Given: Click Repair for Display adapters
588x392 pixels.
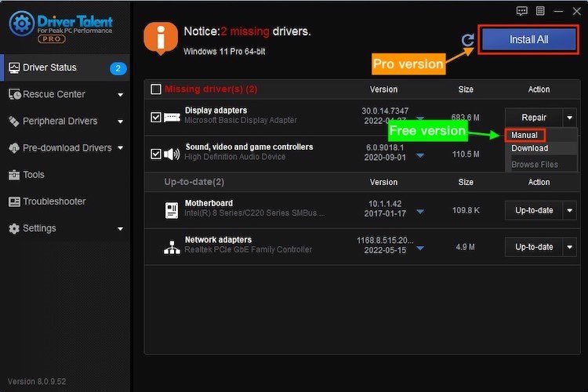Looking at the screenshot, I should (x=534, y=118).
